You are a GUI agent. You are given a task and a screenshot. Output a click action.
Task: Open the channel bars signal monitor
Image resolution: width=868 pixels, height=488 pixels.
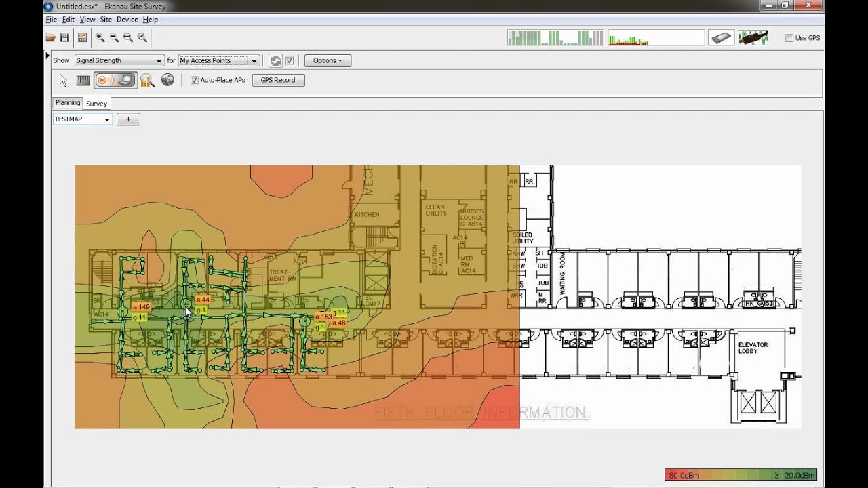555,38
